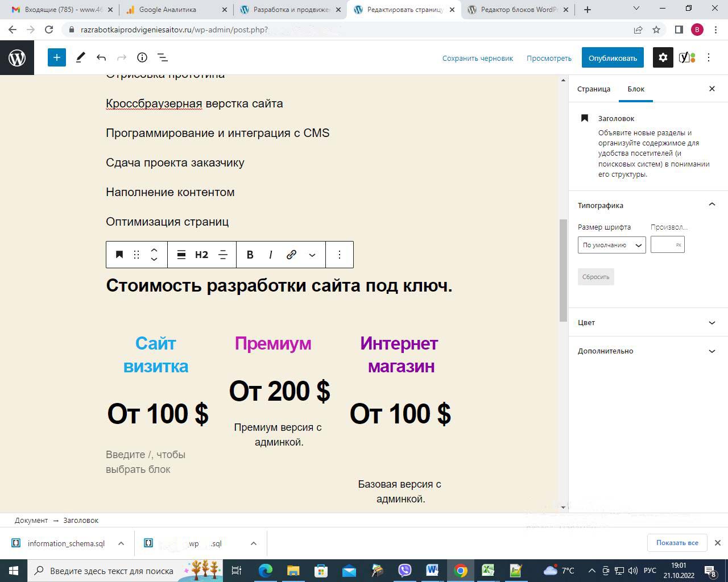Screen dimensions: 728x582
Task: Open block options three-dot menu
Action: tap(340, 255)
